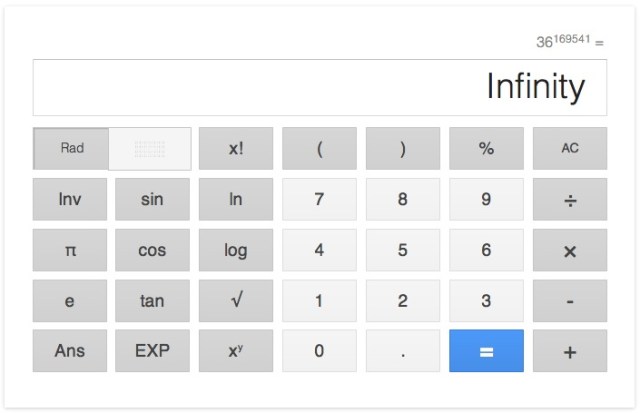Screen dimensions: 640x413
Task: Click the natural log ln key
Action: (236, 199)
